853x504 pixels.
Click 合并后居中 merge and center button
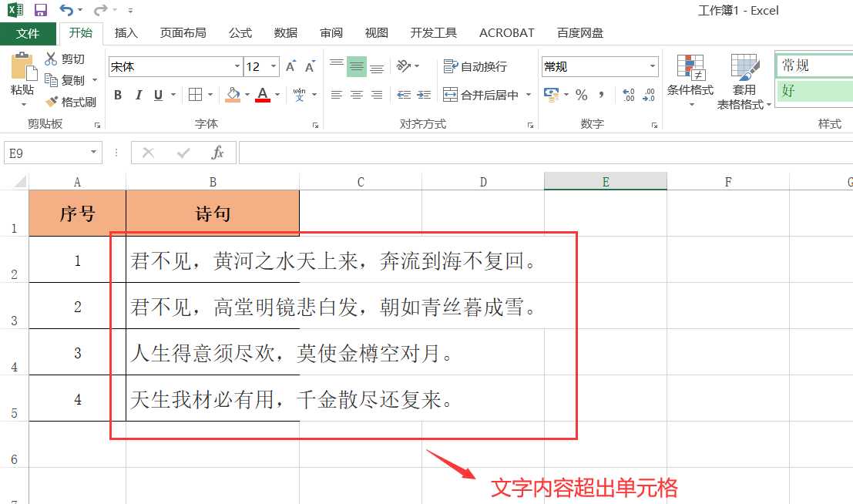click(x=481, y=95)
